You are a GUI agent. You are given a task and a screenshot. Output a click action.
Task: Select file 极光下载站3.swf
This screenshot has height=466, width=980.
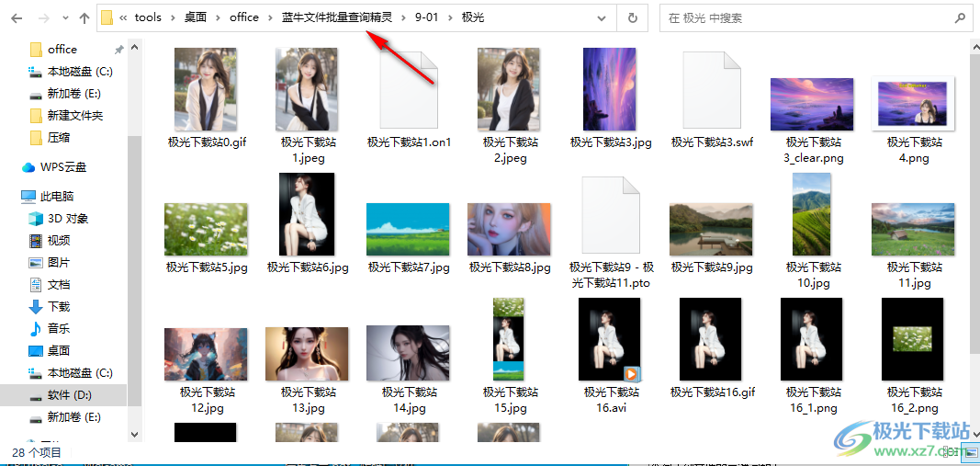click(713, 99)
